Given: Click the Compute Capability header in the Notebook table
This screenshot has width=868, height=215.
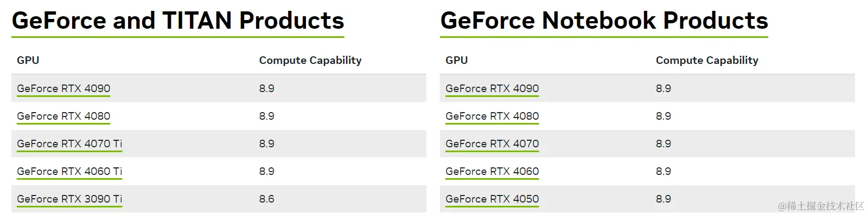Looking at the screenshot, I should point(707,60).
